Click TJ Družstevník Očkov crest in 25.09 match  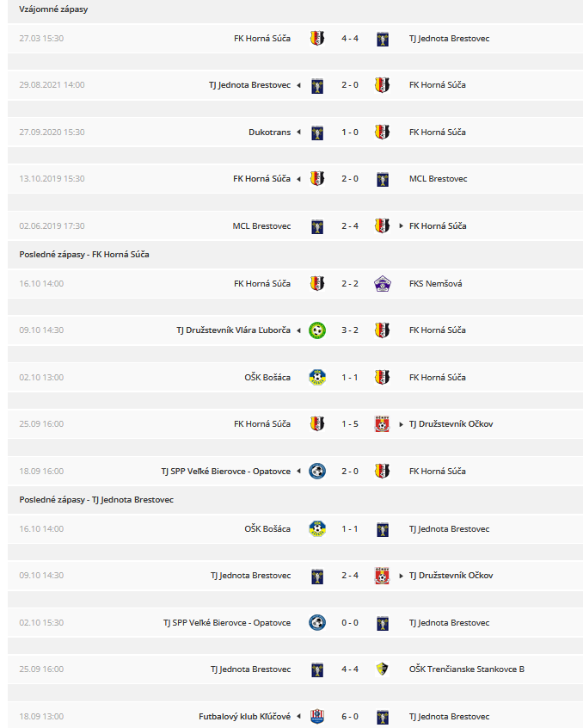click(x=382, y=424)
